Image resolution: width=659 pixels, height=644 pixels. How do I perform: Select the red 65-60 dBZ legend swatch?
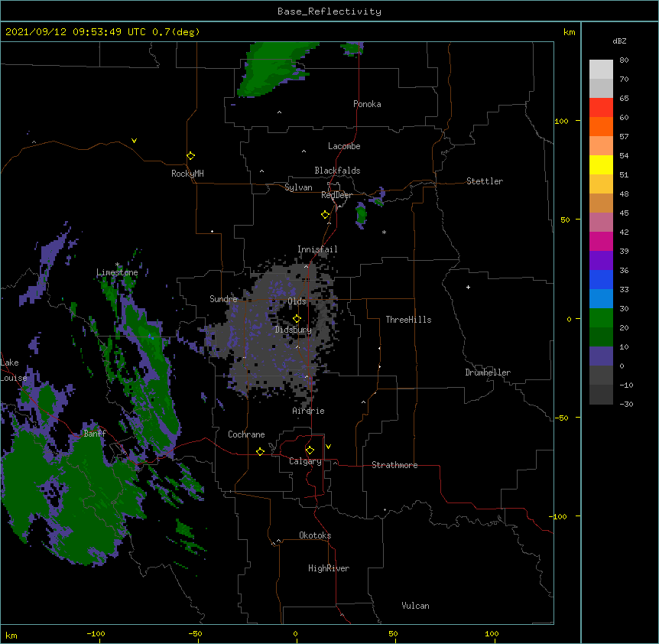coord(601,107)
